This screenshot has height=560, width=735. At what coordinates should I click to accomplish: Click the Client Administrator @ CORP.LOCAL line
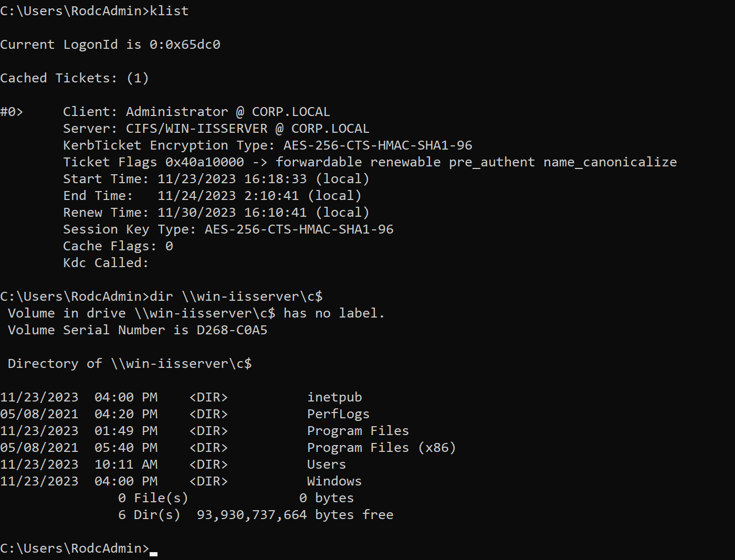pos(196,112)
